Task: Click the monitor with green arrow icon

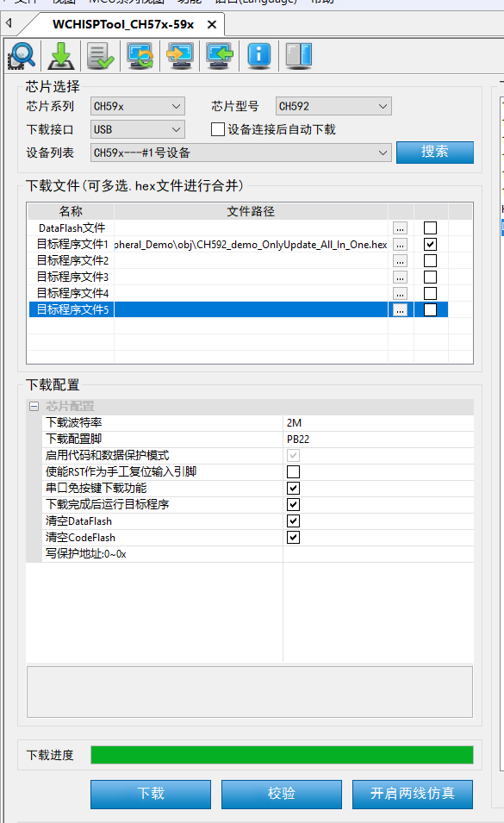Action: (x=219, y=56)
